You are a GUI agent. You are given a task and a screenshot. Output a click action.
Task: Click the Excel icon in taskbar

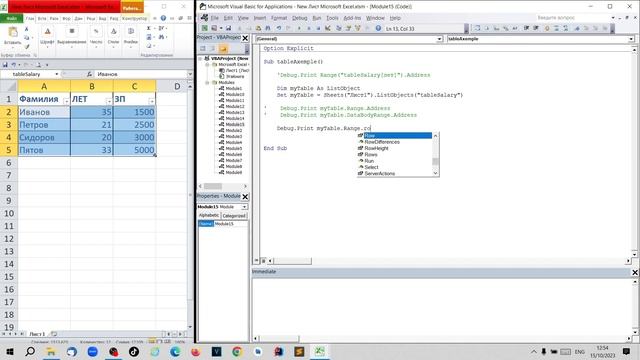pyautogui.click(x=320, y=351)
